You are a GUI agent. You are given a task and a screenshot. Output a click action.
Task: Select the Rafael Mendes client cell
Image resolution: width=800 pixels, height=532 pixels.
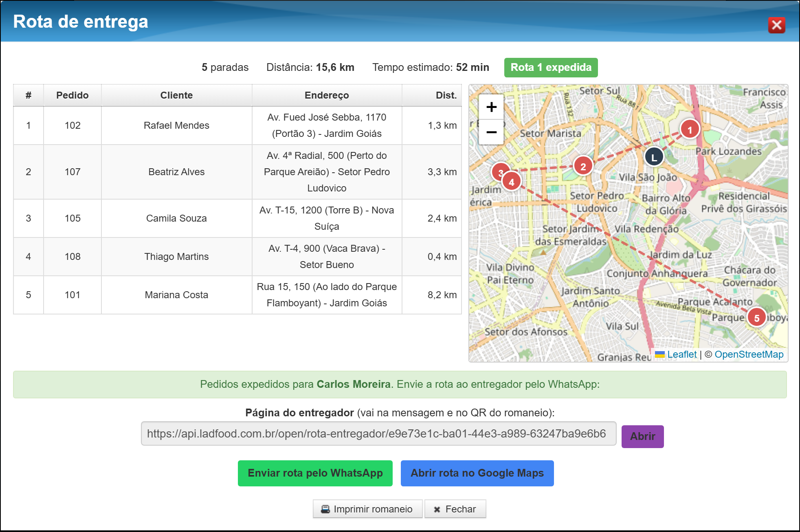(176, 125)
